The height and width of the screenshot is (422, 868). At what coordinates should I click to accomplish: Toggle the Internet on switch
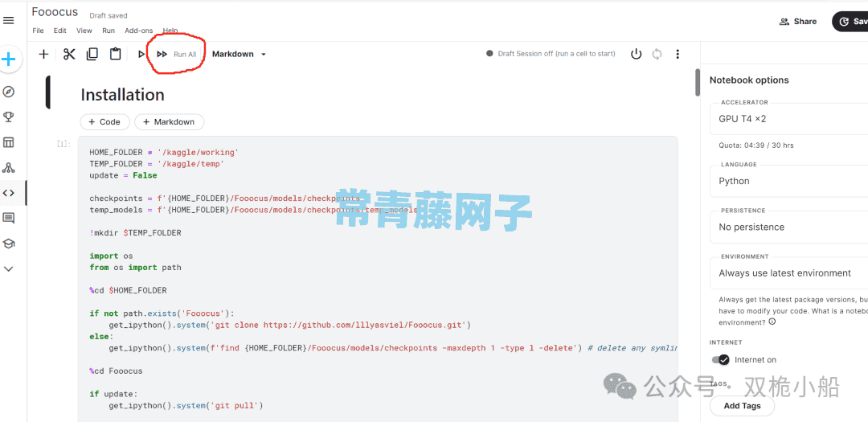(x=721, y=360)
